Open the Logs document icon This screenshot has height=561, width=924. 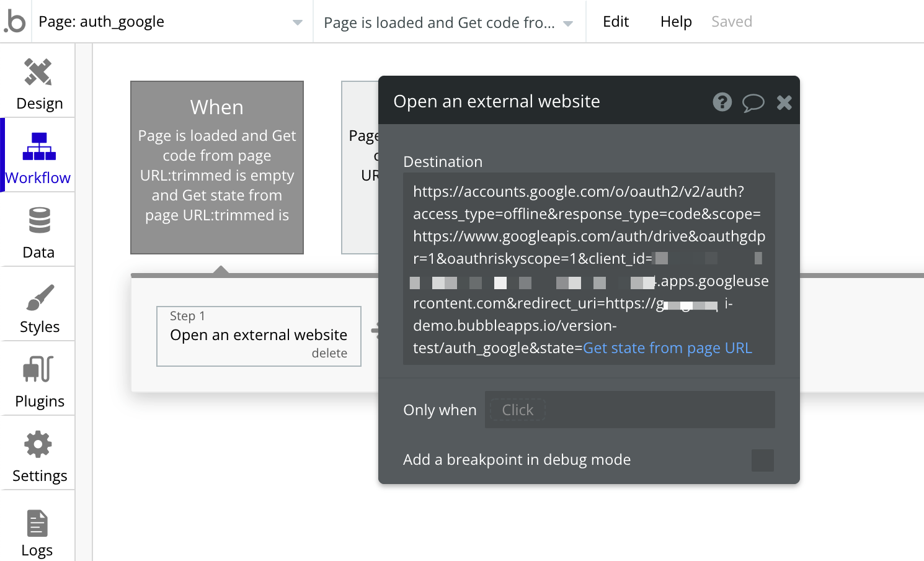click(x=37, y=523)
